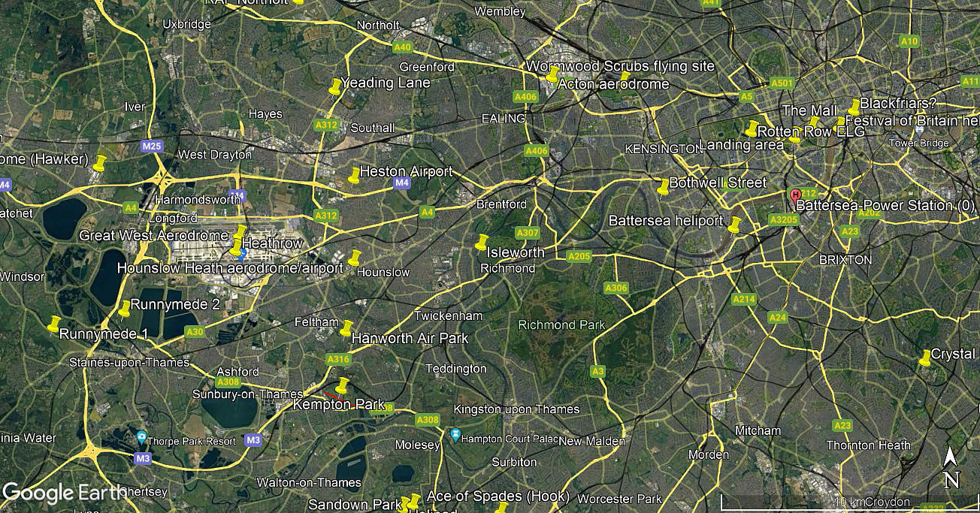Click the Richmond Park label
The image size is (980, 513).
[x=561, y=325]
